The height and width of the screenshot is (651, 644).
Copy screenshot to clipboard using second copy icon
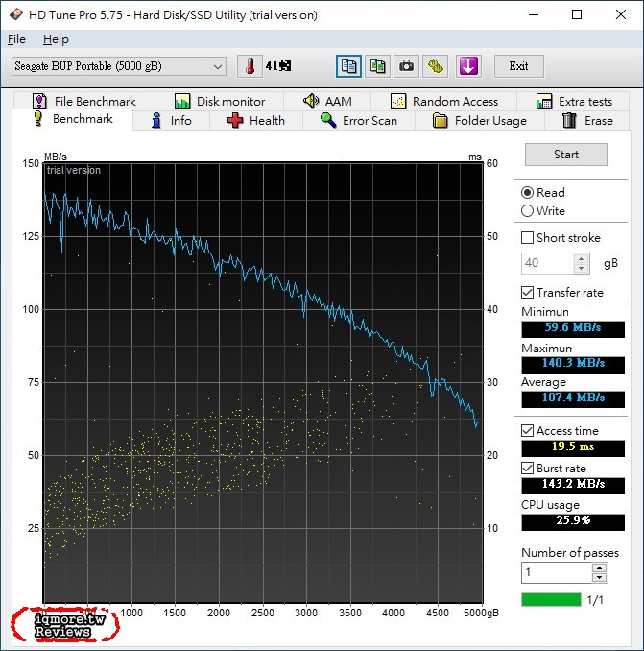pos(378,66)
